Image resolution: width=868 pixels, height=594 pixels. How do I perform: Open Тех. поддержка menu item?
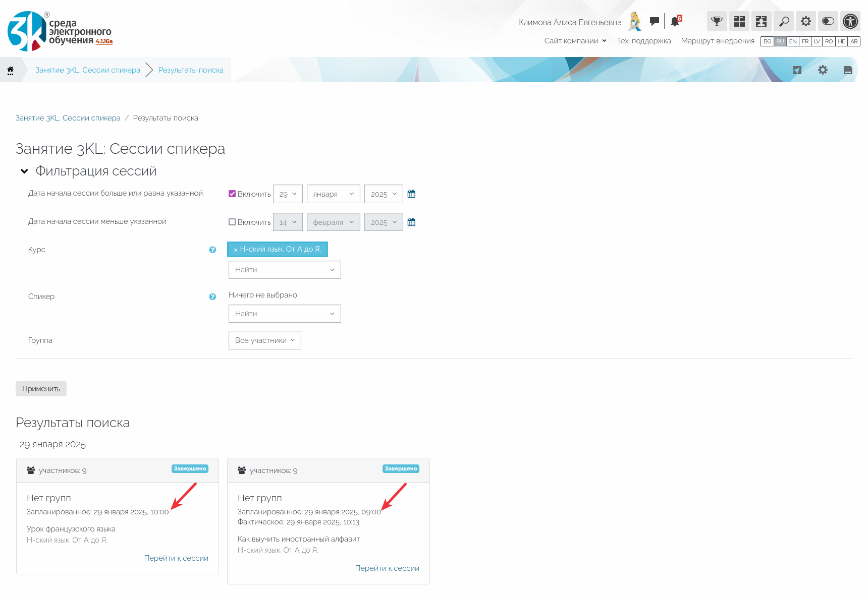tap(643, 41)
